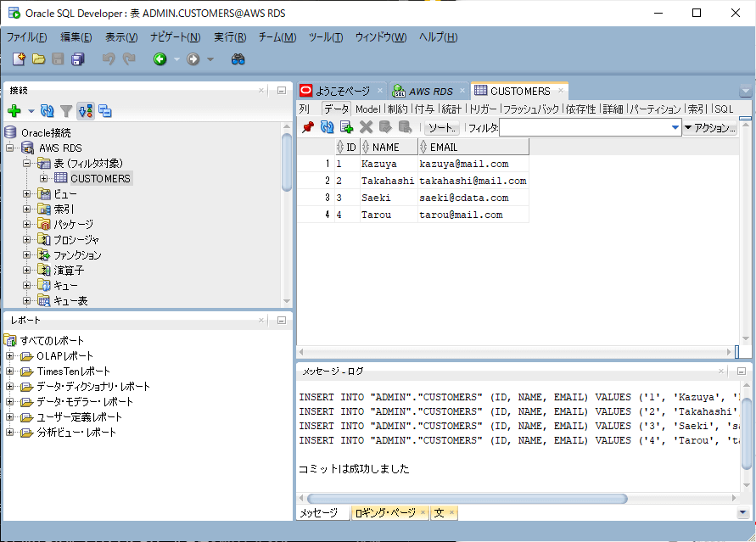Click the New file icon in main toolbar
This screenshot has height=542, width=756.
(x=19, y=59)
